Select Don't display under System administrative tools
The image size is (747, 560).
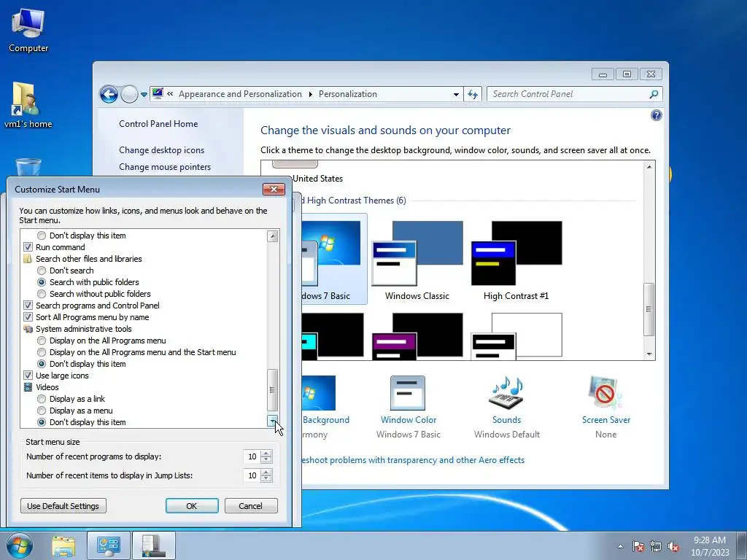coord(42,364)
